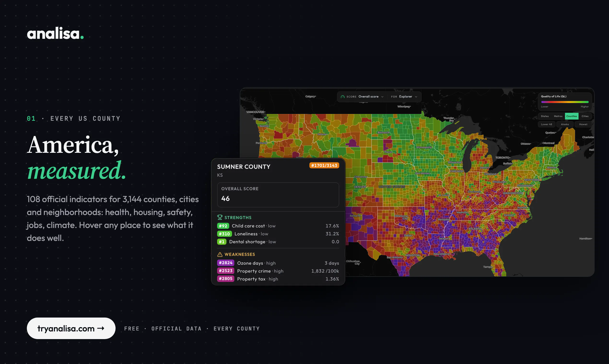Screen dimensions: 609x364
Task: Click the 17.6% child care cost value
Action: coord(332,226)
